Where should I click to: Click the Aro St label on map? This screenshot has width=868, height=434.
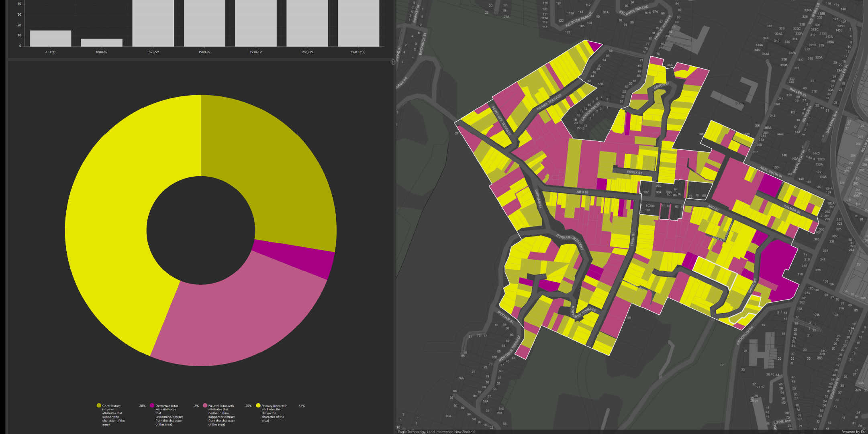(582, 192)
